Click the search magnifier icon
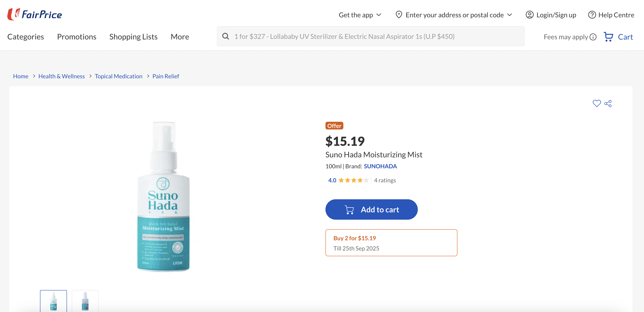644x312 pixels. pyautogui.click(x=225, y=36)
